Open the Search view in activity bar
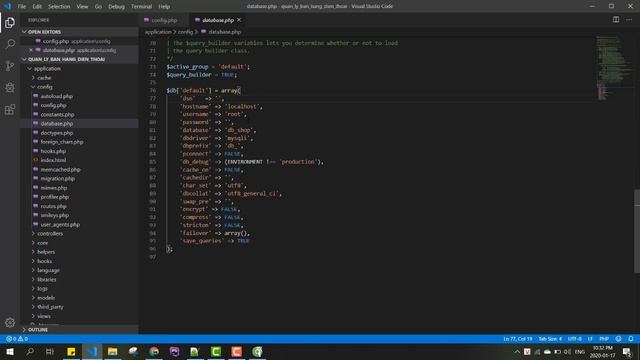The width and height of the screenshot is (640, 360). coord(10,44)
